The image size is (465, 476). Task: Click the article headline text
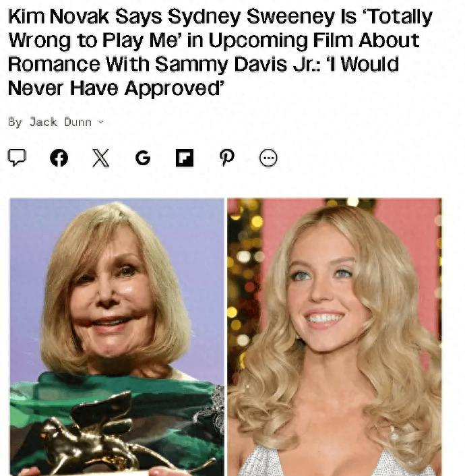tap(220, 52)
